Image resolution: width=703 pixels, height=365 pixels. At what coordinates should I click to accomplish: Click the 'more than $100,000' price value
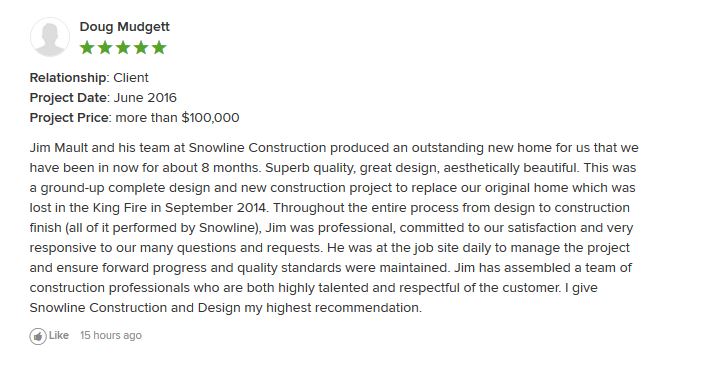coord(178,118)
